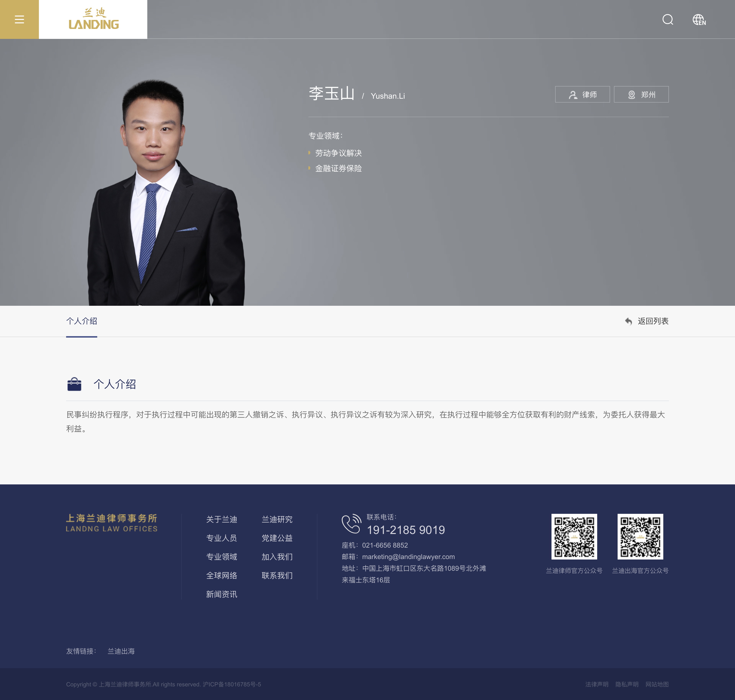Open footer link 全球网络
Screen dimensions: 735x700
(222, 575)
